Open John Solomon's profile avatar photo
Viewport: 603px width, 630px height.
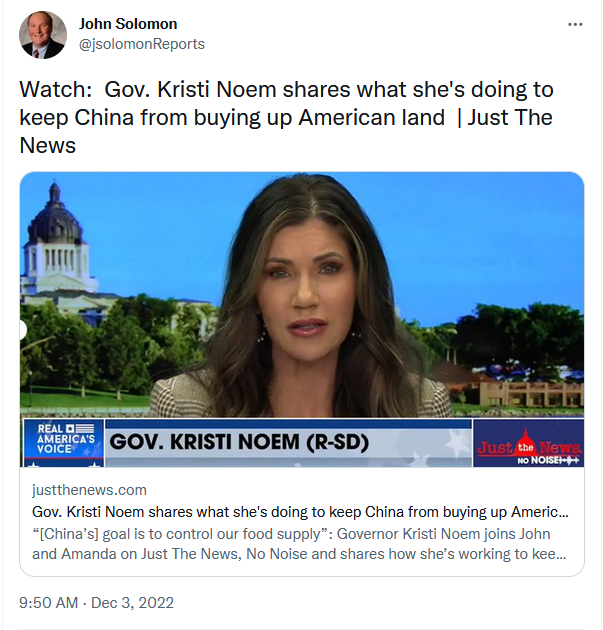[x=43, y=35]
